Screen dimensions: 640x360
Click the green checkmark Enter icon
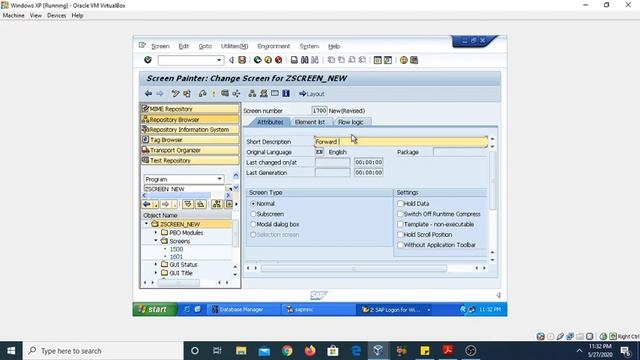148,60
